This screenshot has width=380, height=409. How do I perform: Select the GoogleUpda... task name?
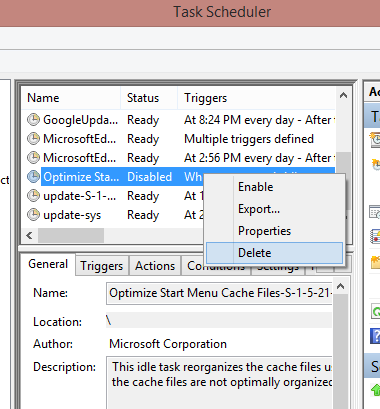pyautogui.click(x=80, y=120)
